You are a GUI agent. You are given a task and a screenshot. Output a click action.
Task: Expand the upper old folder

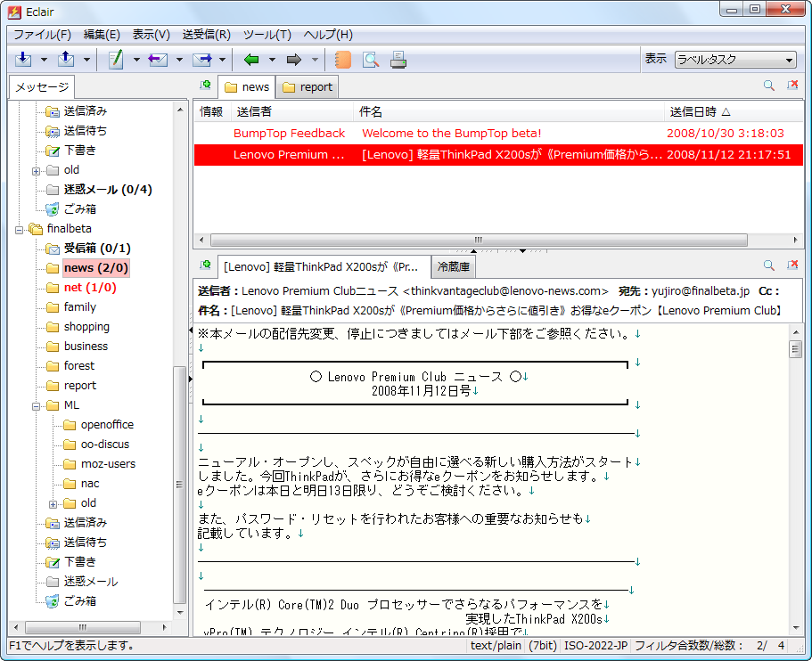click(x=37, y=171)
